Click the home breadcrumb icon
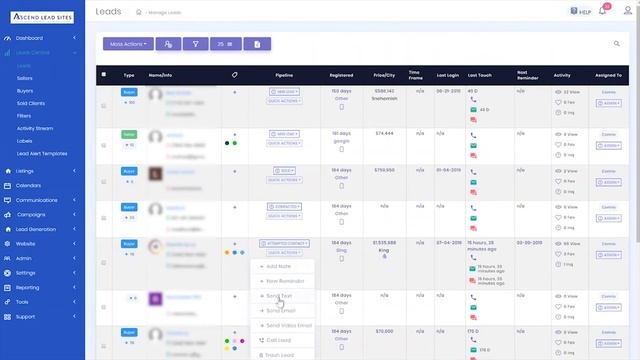This screenshot has height=360, width=640. [139, 12]
